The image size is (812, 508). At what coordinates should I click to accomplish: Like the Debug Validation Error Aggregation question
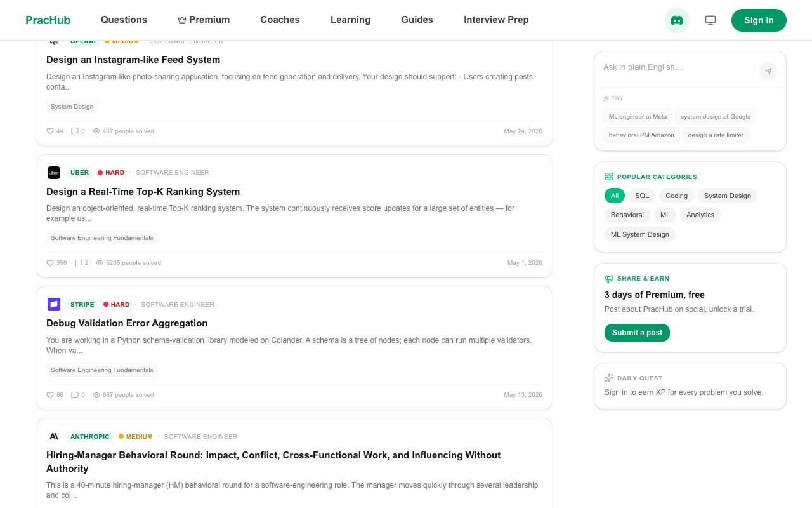[x=55, y=395]
